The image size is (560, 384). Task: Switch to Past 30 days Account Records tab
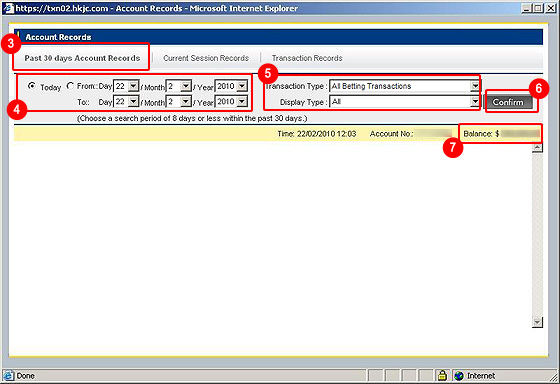click(82, 58)
